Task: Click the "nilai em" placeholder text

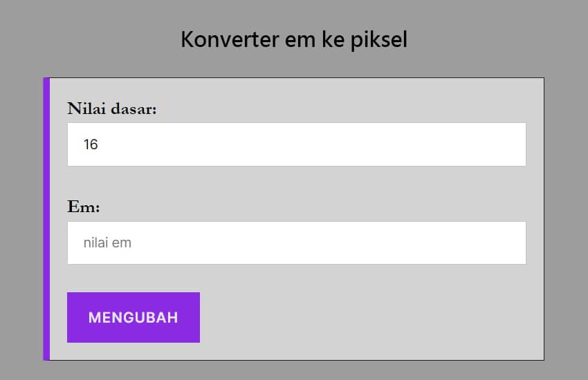Action: [x=107, y=243]
